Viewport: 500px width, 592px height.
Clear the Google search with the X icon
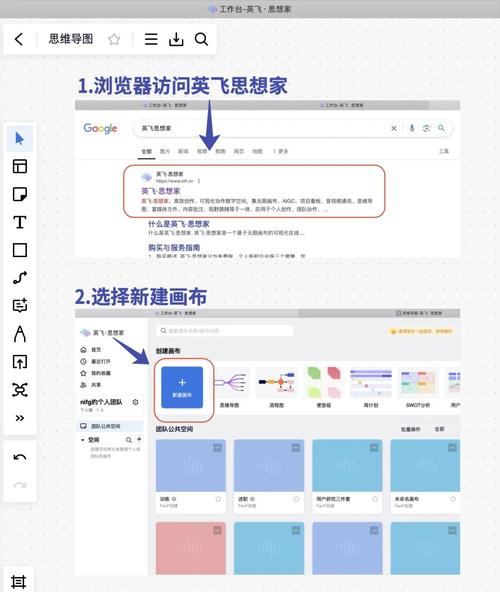tap(394, 128)
